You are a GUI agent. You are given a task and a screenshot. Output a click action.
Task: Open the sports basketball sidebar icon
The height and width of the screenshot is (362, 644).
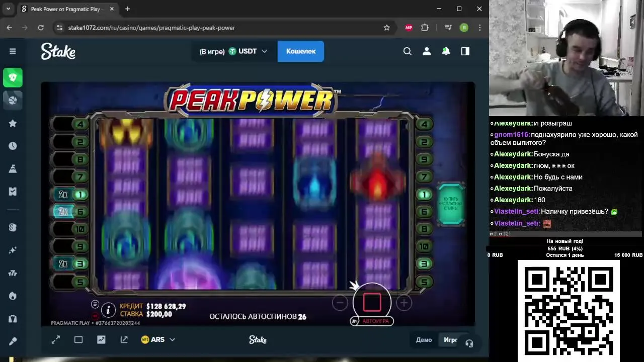point(13,100)
